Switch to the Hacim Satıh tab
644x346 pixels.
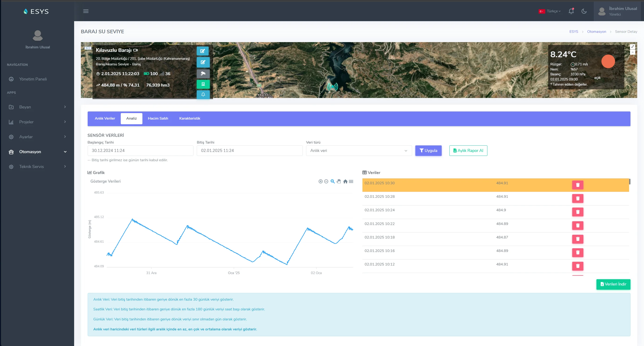pos(158,118)
